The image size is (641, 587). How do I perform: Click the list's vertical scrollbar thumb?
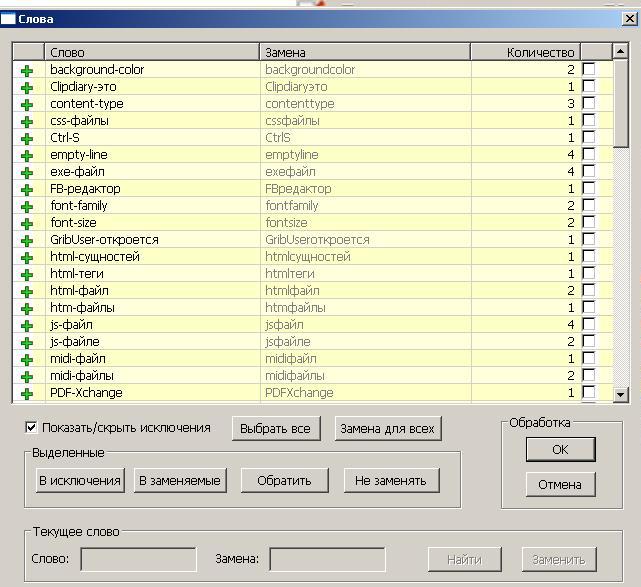point(621,103)
